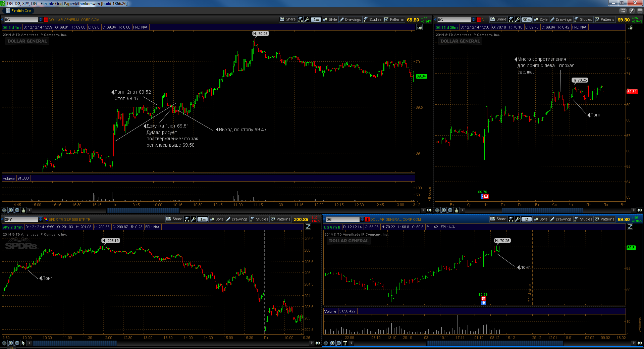Share the DG 30m chart

498,19
